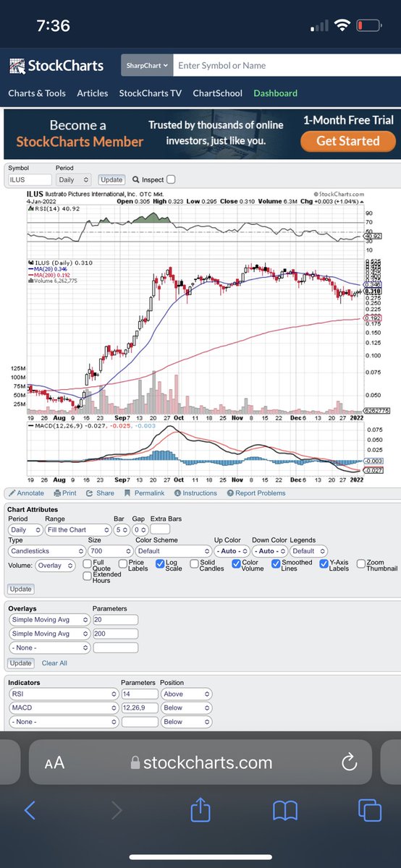Print the ILUS chart
Viewport: 401px width, 868px height.
[64, 493]
